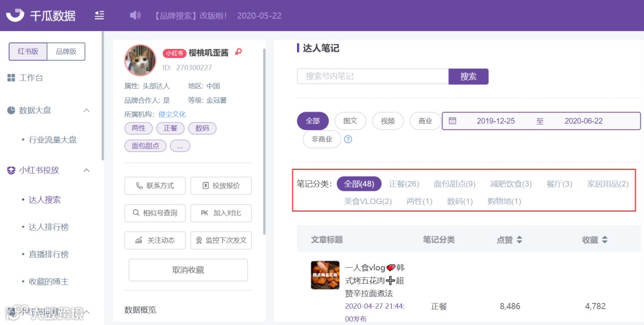Screen dimensions: 644x325
Task: Click the gender symbol beside 樱桃叽歪酱
Action: click(238, 52)
